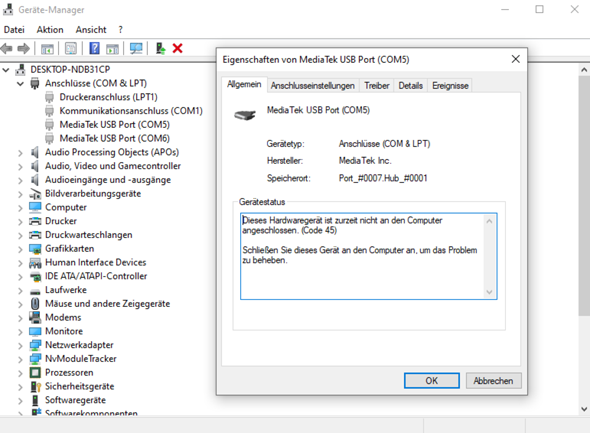
Task: Expand Audio, Video und Gamecontroller
Action: 20,166
